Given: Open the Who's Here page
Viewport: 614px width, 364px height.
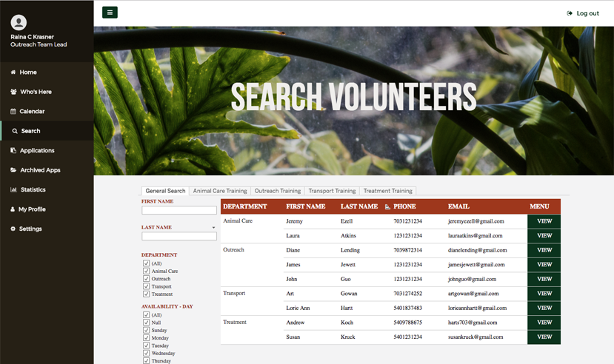Looking at the screenshot, I should pyautogui.click(x=36, y=92).
